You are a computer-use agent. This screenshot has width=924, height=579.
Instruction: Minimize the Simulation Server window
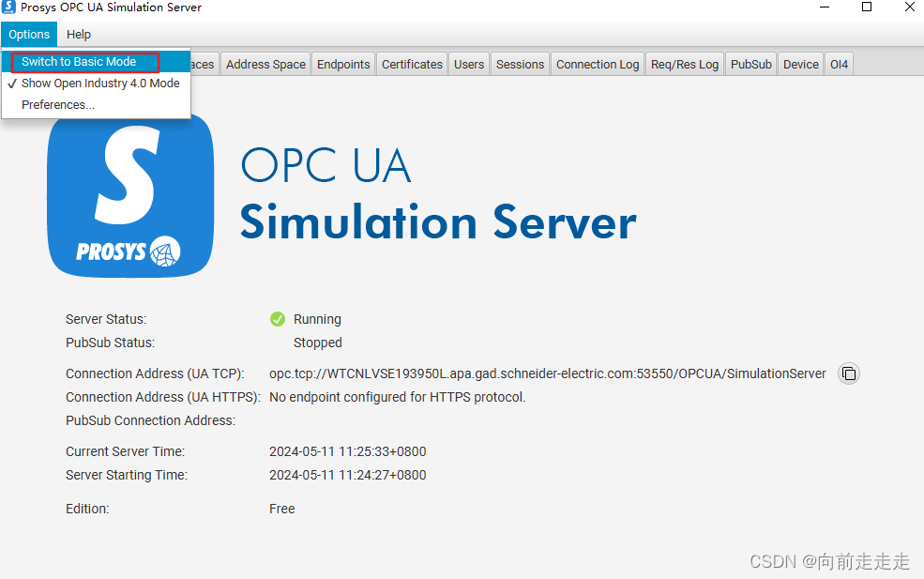[x=825, y=8]
